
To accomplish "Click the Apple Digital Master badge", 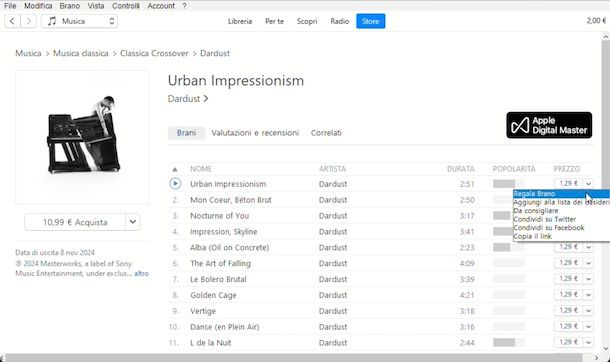I will point(549,125).
